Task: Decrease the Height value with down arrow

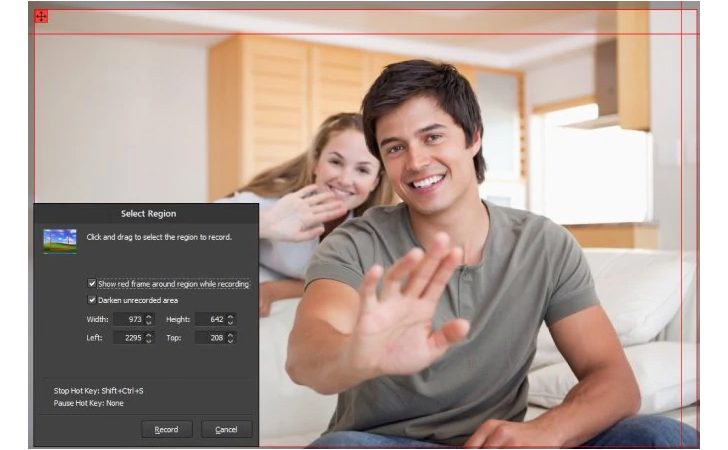Action: [x=231, y=323]
